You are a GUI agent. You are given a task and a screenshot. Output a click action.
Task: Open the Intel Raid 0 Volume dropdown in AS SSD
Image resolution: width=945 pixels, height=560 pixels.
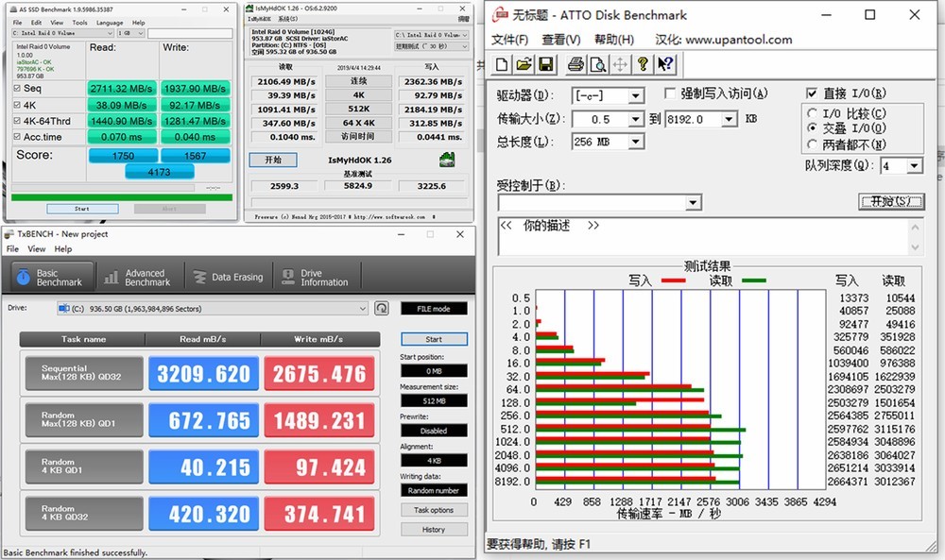pos(62,33)
